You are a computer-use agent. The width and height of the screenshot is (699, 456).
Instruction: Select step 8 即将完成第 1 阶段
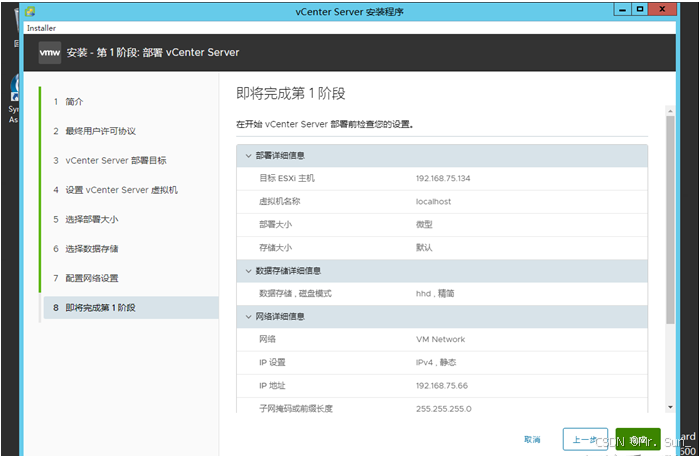click(131, 308)
